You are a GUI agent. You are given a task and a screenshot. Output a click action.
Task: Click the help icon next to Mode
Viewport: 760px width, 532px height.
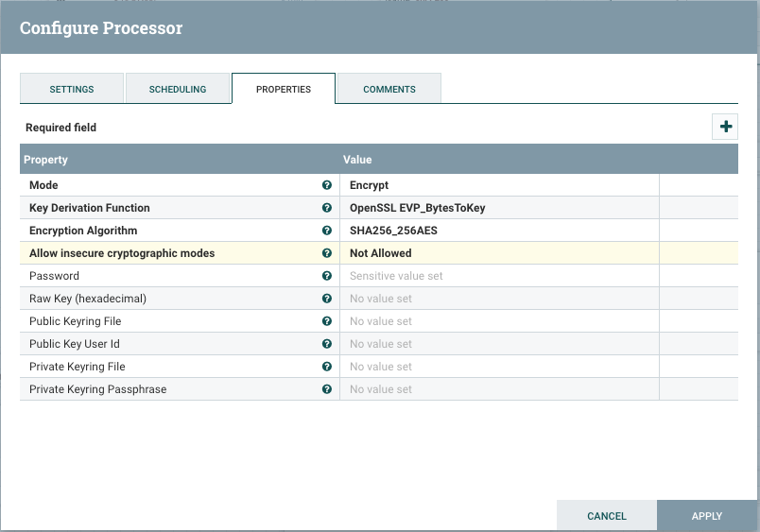[x=327, y=185]
